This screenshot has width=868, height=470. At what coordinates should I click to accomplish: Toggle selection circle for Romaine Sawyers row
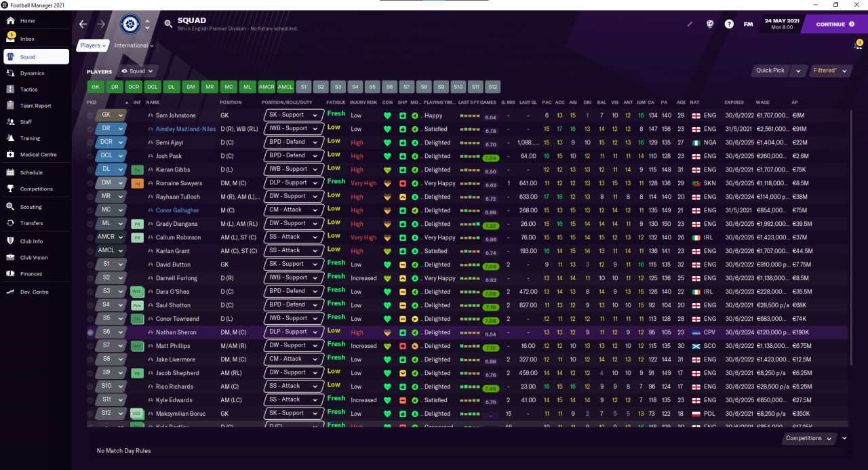pos(91,183)
